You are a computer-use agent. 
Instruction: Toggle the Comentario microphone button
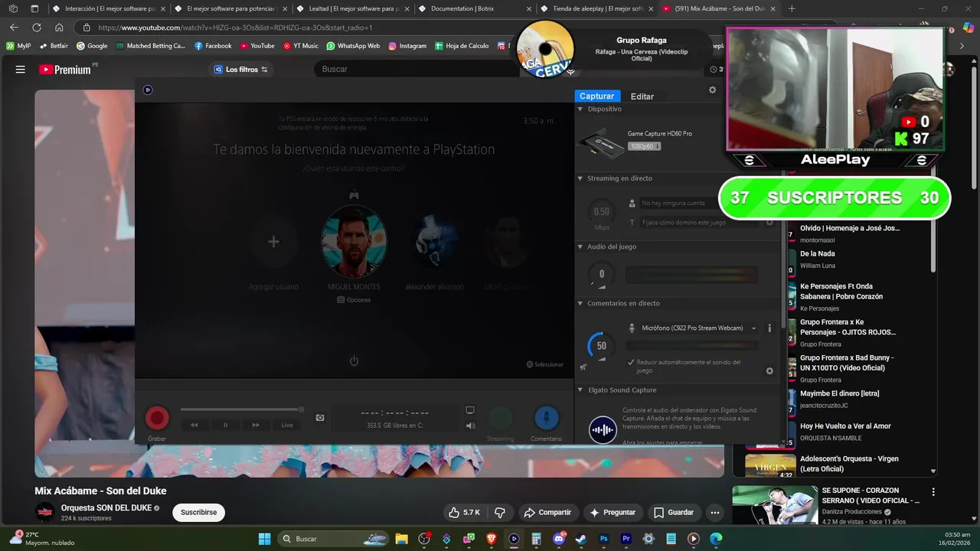click(x=546, y=418)
